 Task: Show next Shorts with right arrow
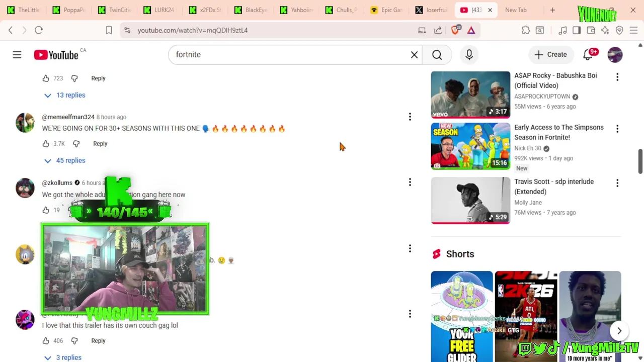coord(619,331)
